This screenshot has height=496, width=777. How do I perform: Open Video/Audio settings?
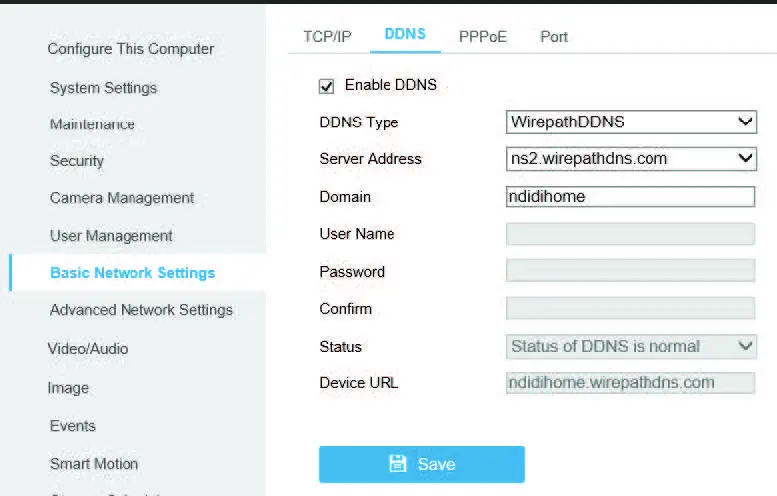pos(88,348)
